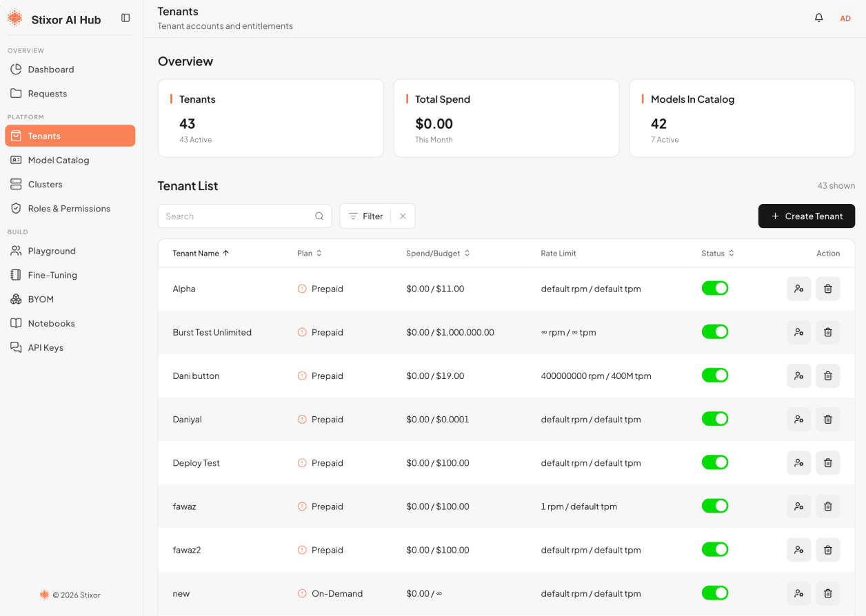Toggle status for Dani button tenant
866x616 pixels.
coord(715,375)
